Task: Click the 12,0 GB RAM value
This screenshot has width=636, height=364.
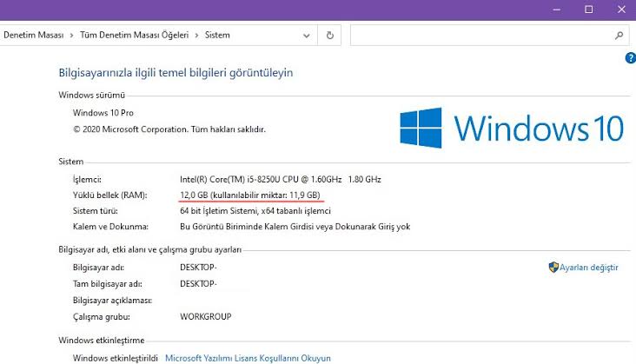Action: (250, 195)
